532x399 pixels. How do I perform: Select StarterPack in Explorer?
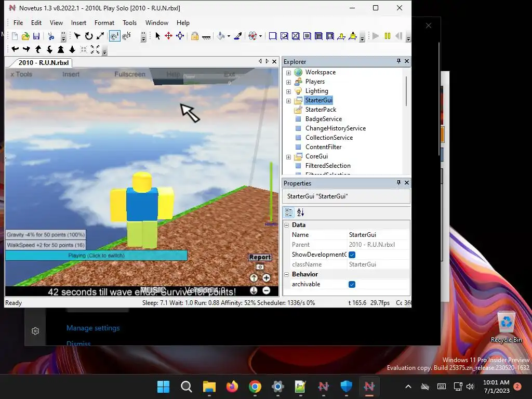[x=321, y=110]
